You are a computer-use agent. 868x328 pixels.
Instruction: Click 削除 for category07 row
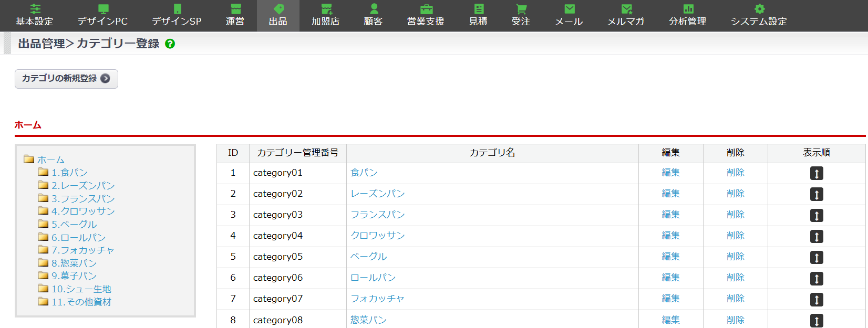click(x=736, y=299)
